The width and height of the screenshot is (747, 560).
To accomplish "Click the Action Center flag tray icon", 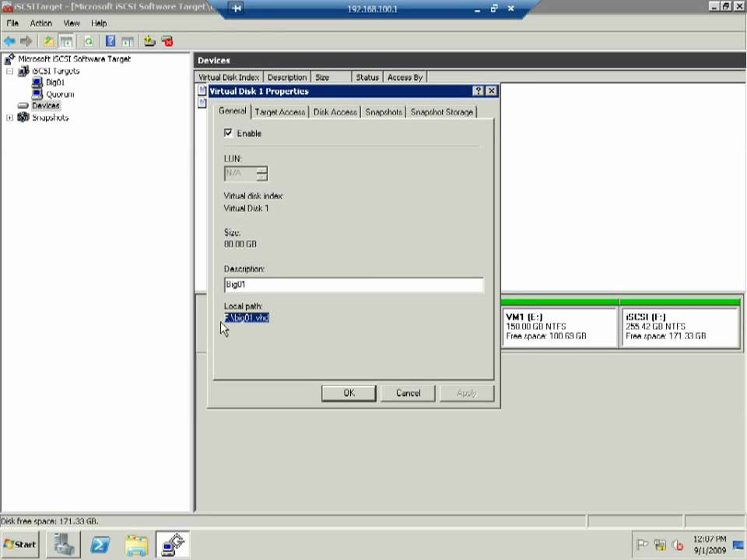I will tap(642, 544).
